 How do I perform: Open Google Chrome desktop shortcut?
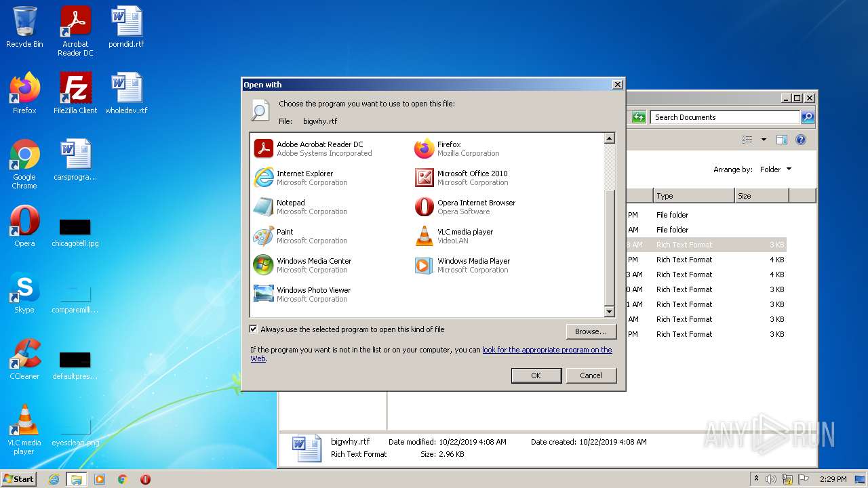(x=24, y=164)
